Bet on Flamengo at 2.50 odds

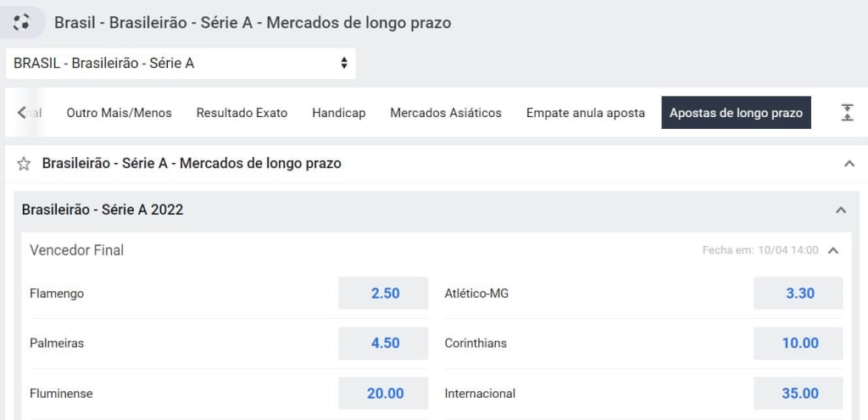[383, 293]
